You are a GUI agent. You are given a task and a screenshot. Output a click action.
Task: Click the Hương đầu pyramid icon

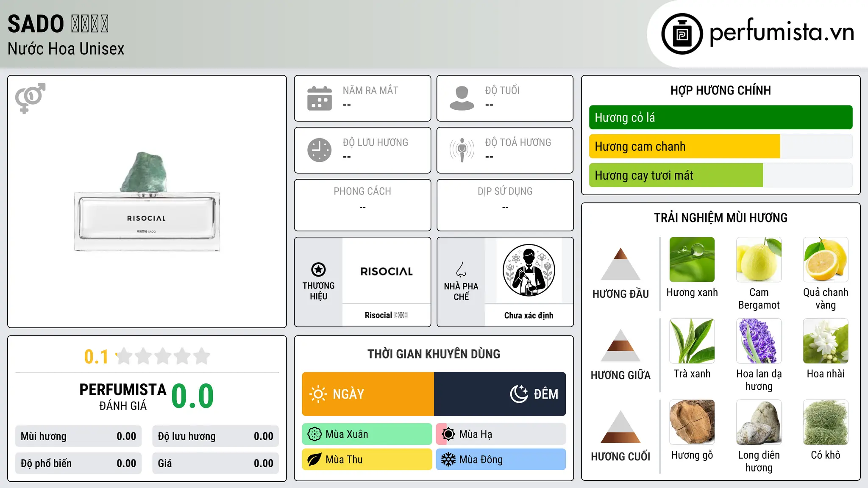[x=620, y=264]
